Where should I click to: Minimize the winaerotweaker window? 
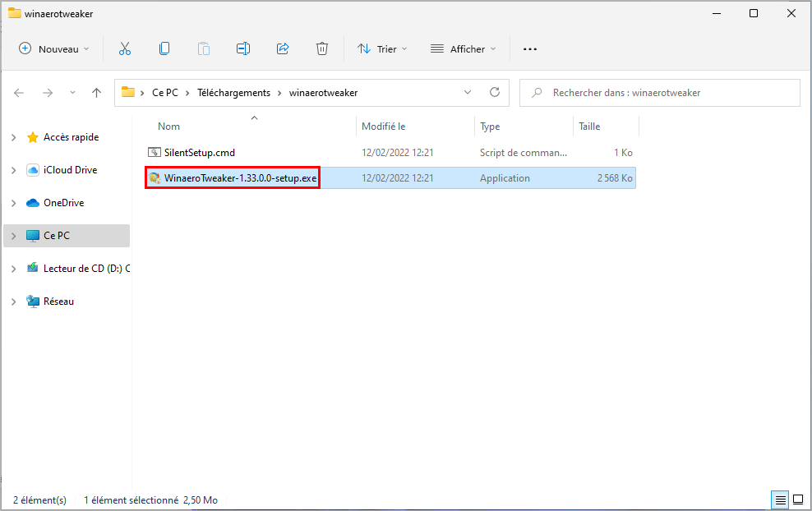[717, 13]
